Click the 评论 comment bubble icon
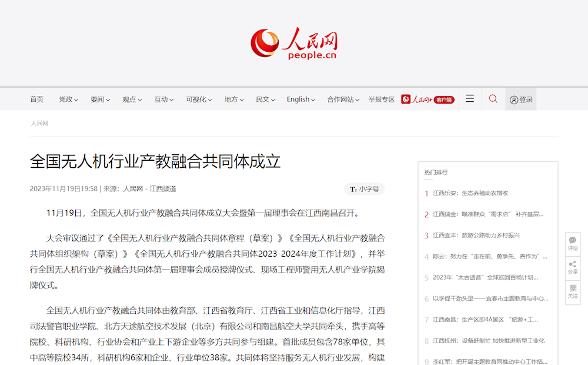588x365 pixels. coord(573,243)
